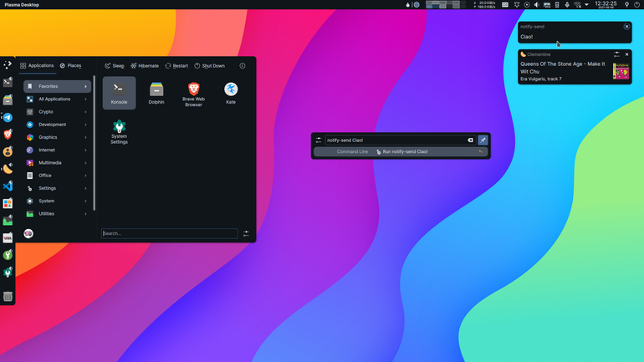The height and width of the screenshot is (362, 644).
Task: Open the Kate editor
Action: (x=231, y=93)
